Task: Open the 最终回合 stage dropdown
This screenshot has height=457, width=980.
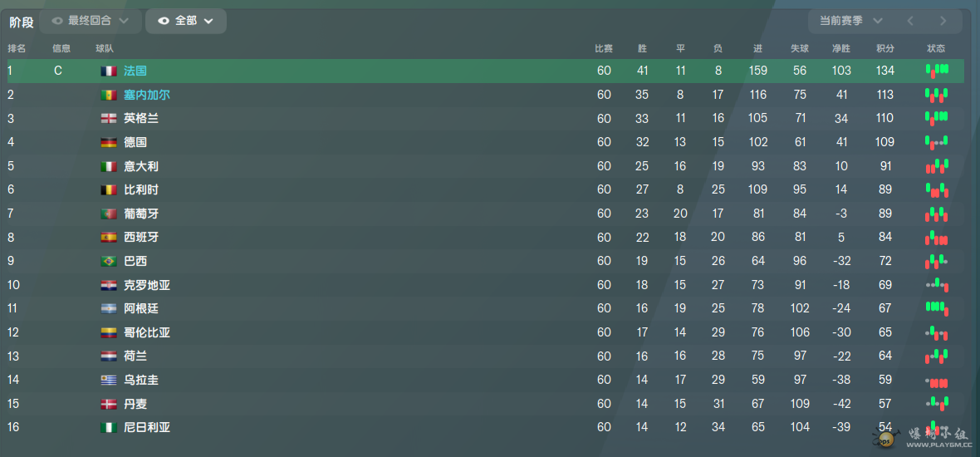Action: click(x=89, y=21)
